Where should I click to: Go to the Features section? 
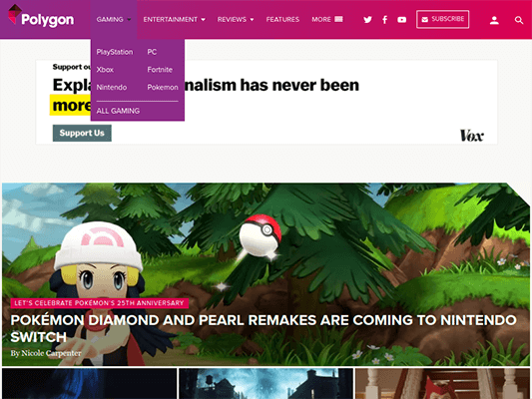pyautogui.click(x=282, y=19)
